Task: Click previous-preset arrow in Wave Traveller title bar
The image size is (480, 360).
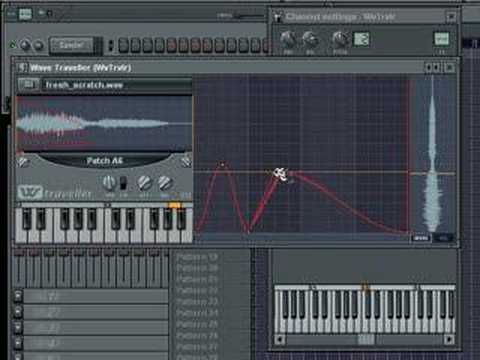Action: pos(429,68)
